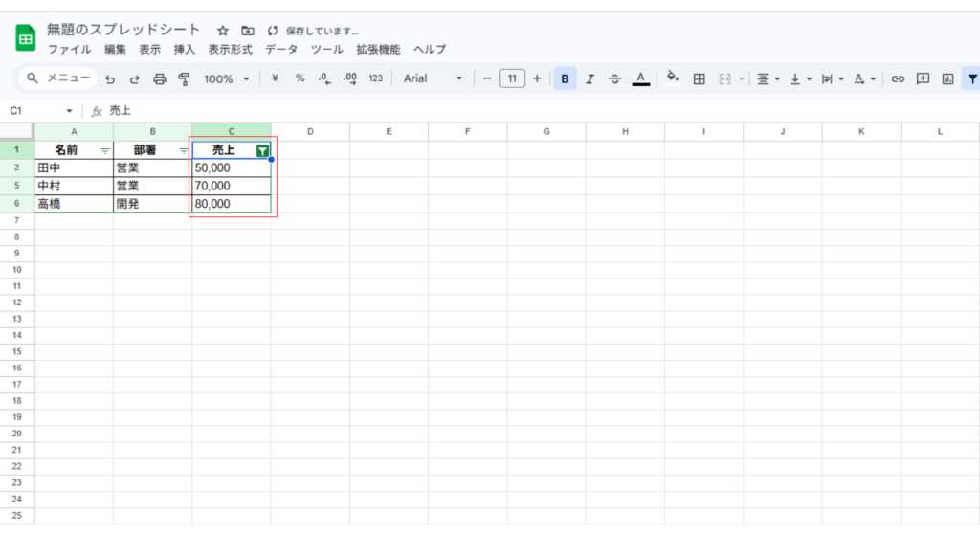Star the untitled spreadsheet
The image size is (980, 535).
[223, 31]
